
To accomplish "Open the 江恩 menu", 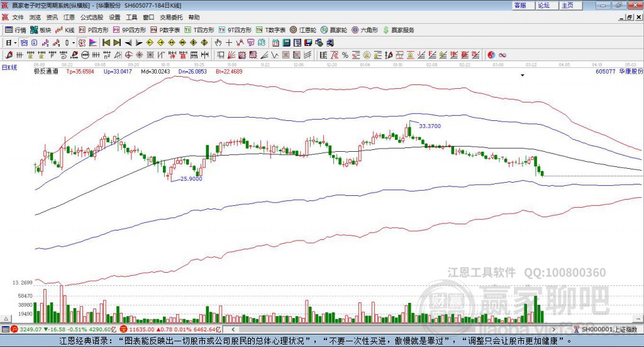I will point(69,17).
